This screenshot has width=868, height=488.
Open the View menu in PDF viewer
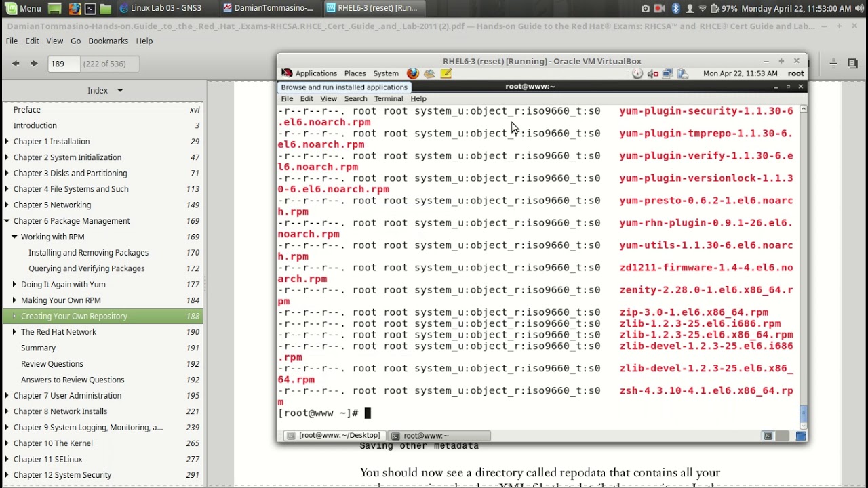coord(54,41)
